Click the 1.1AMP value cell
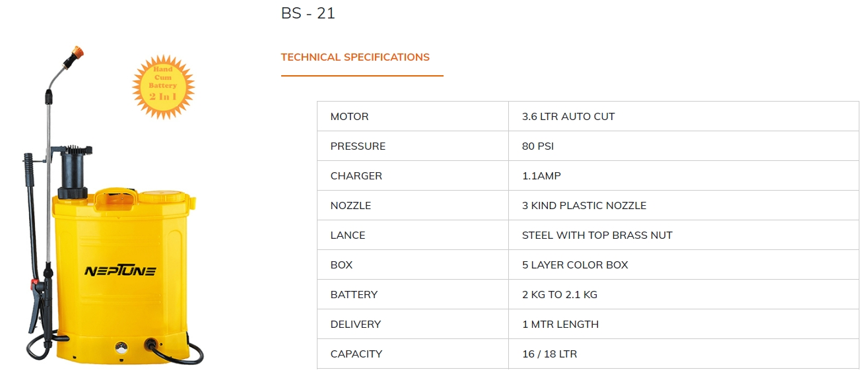This screenshot has width=868, height=376. [x=541, y=176]
